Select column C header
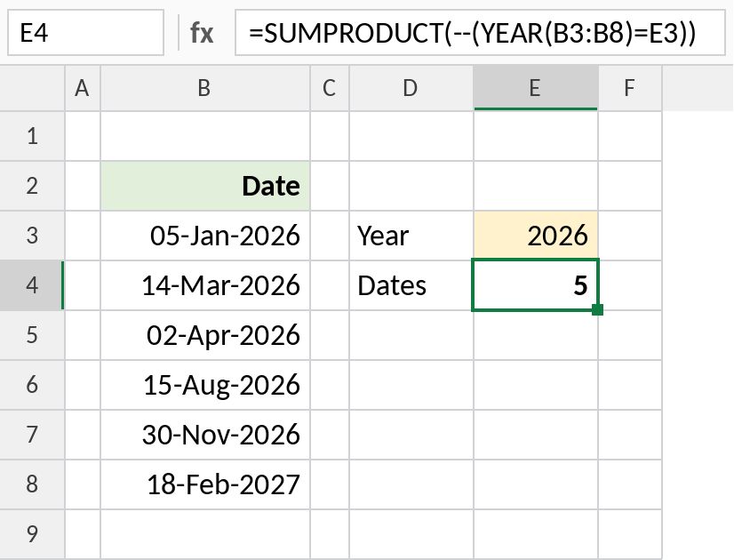 330,88
